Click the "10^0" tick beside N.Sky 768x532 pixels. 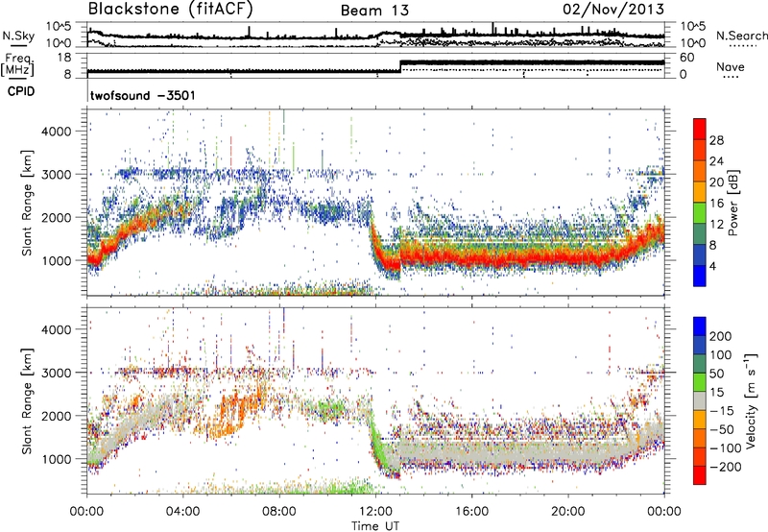tap(59, 43)
